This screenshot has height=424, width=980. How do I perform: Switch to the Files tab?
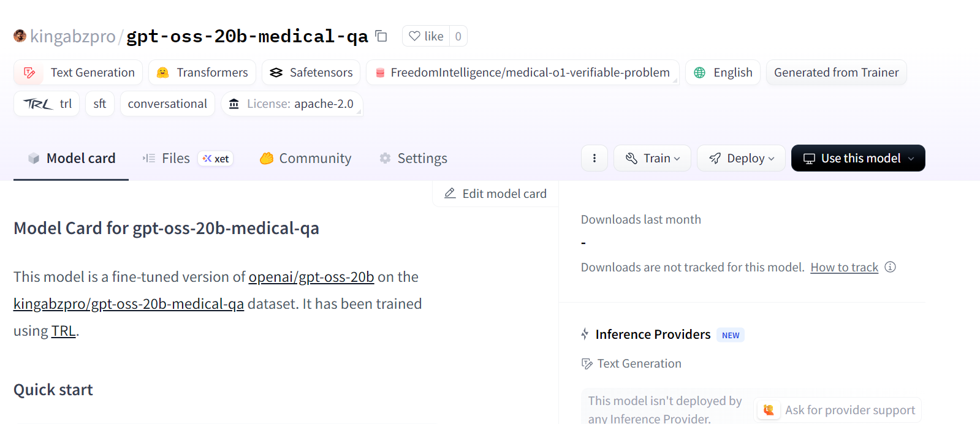pyautogui.click(x=175, y=159)
